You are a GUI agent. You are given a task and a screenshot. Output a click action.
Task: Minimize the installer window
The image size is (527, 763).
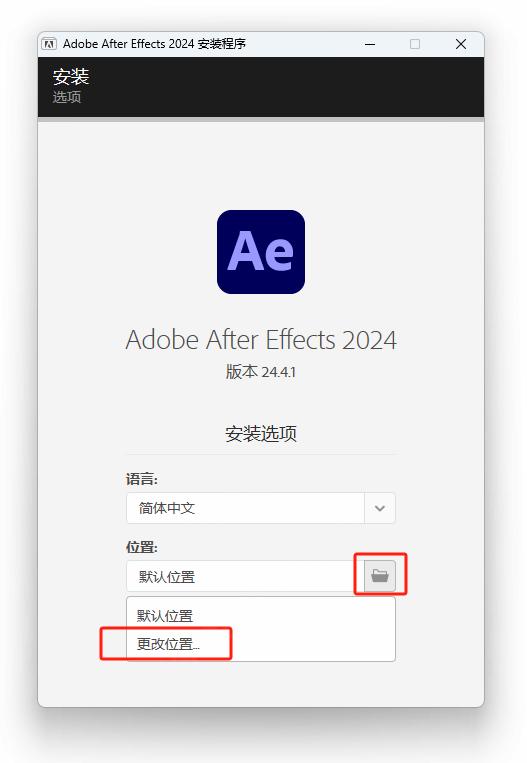(x=370, y=44)
